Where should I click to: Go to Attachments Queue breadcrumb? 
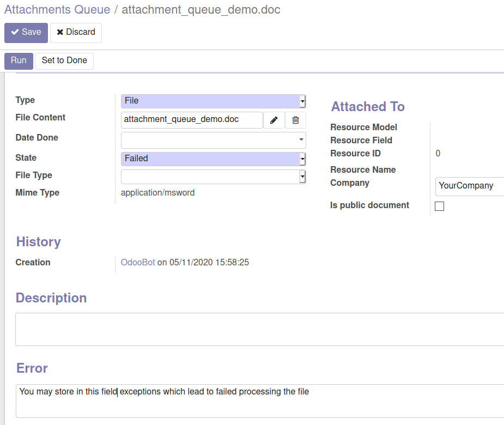click(57, 10)
